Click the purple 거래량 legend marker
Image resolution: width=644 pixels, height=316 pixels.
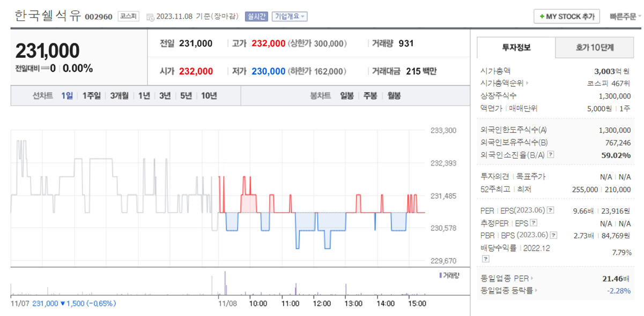(x=440, y=275)
